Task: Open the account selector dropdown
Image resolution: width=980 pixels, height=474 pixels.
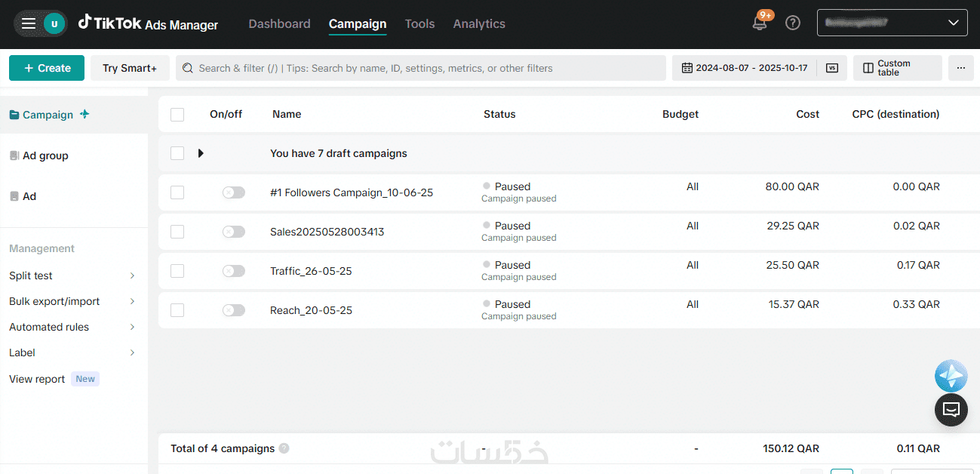Action: 892,23
